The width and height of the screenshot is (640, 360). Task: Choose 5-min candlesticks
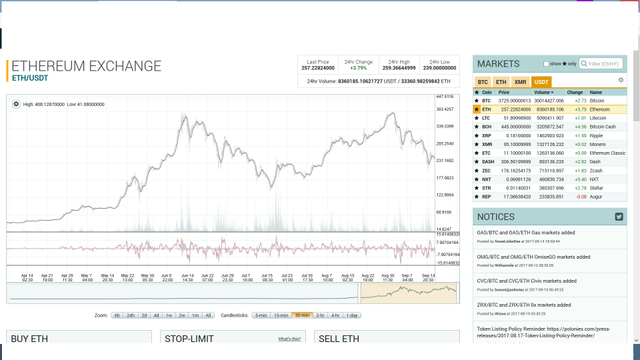[261, 316]
